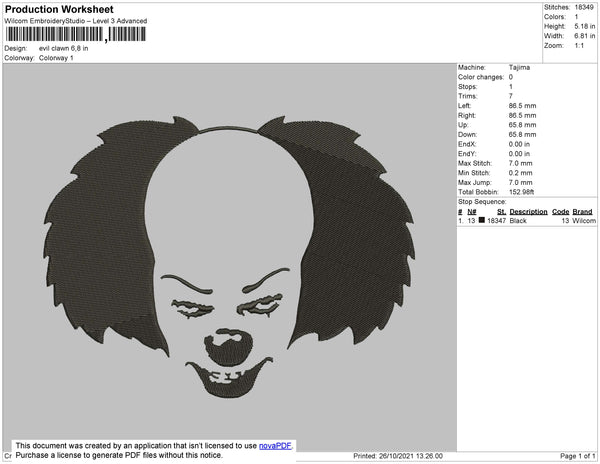Click the N# column header
The width and height of the screenshot is (600, 464).
(x=472, y=212)
